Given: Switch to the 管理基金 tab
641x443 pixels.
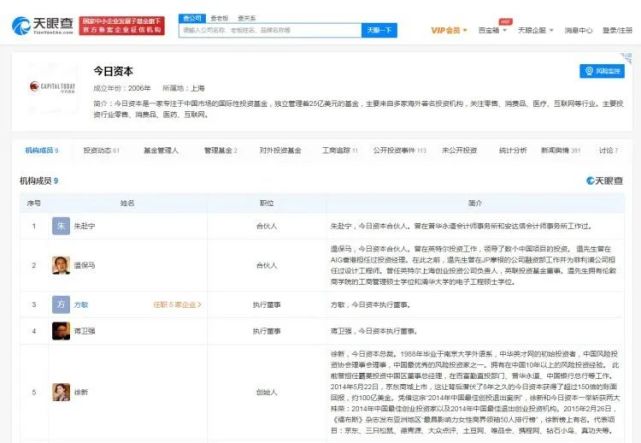Looking at the screenshot, I should pos(221,150).
